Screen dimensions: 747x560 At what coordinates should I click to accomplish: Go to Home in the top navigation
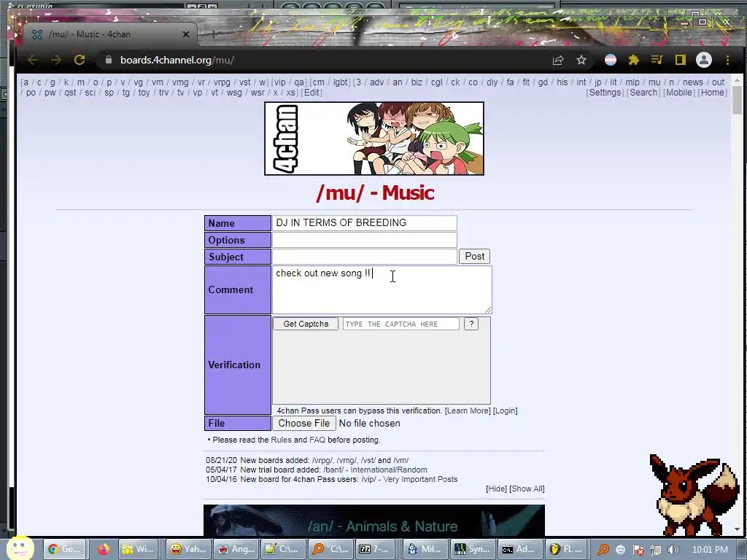click(713, 93)
